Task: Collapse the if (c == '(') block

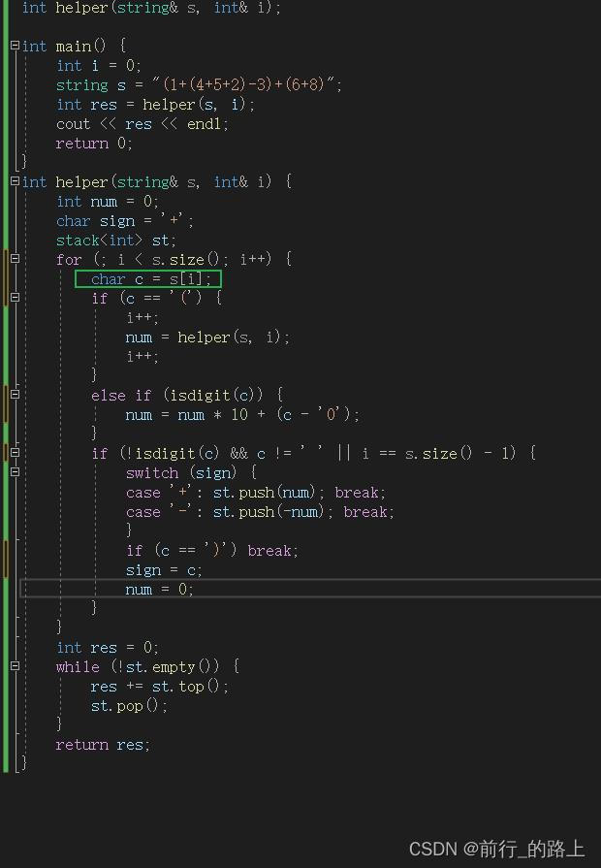Action: 15,298
